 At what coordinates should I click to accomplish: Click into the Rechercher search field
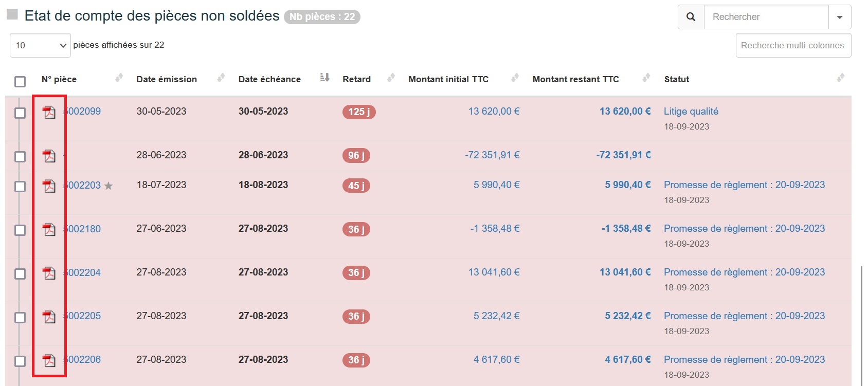(x=766, y=17)
